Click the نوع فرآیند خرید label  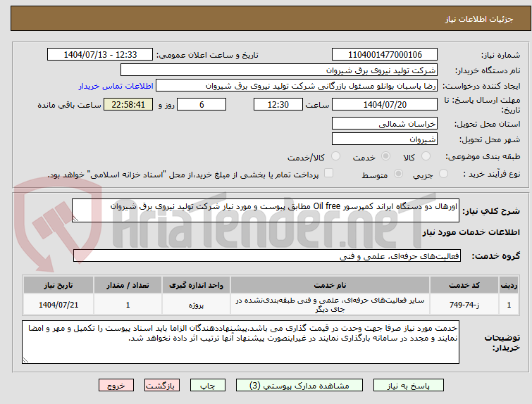click(491, 174)
